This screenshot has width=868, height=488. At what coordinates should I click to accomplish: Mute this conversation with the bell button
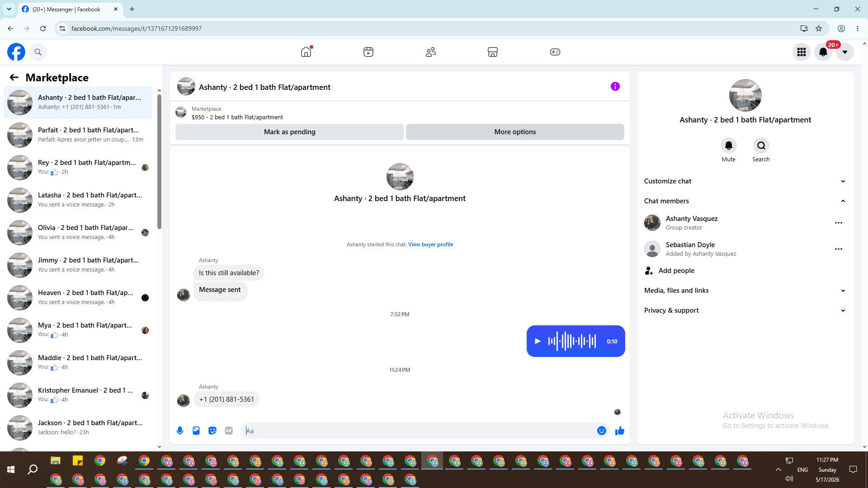click(729, 145)
